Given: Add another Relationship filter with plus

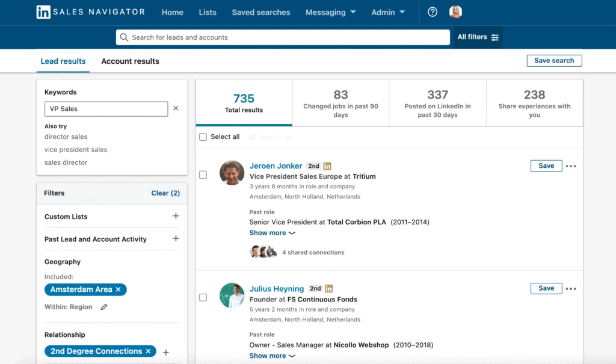Looking at the screenshot, I should [x=166, y=352].
